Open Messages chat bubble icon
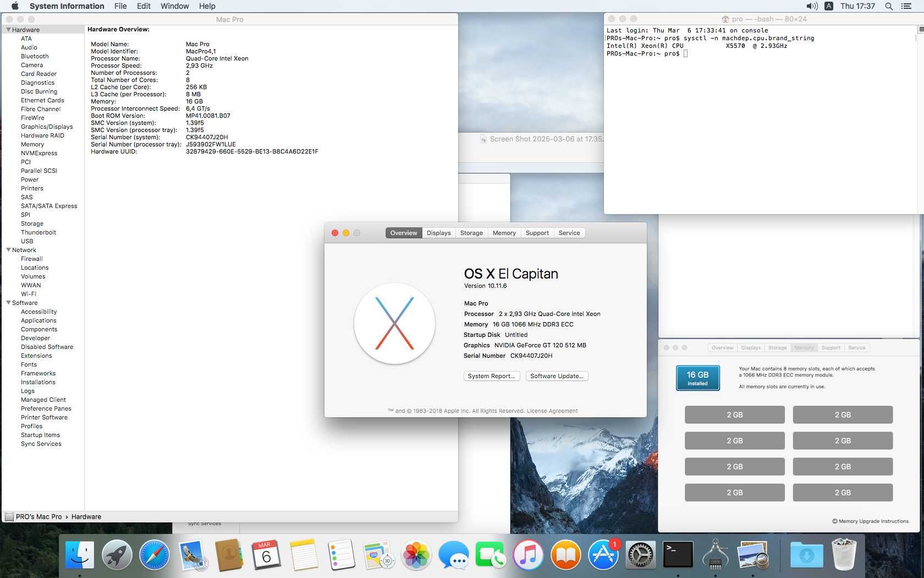The image size is (924, 578). [x=454, y=554]
